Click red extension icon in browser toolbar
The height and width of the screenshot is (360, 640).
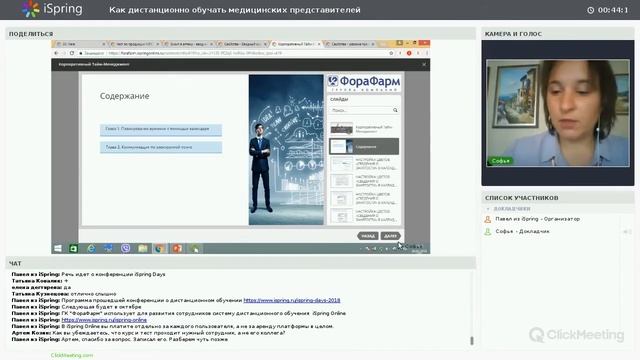click(x=409, y=53)
